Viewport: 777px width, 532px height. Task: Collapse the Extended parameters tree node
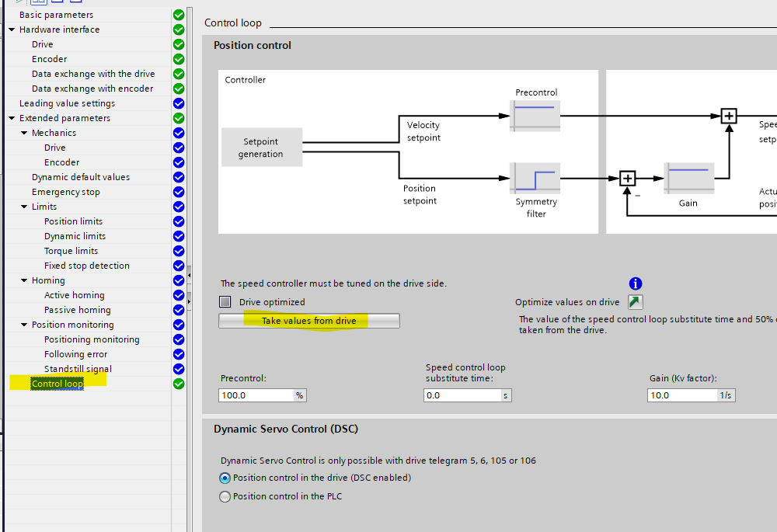(12, 118)
